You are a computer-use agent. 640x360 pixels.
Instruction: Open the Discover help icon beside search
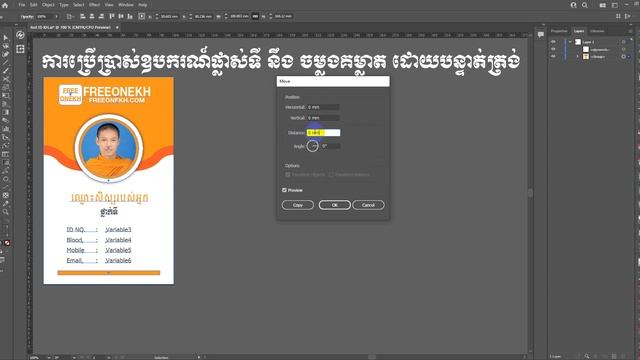pos(573,5)
